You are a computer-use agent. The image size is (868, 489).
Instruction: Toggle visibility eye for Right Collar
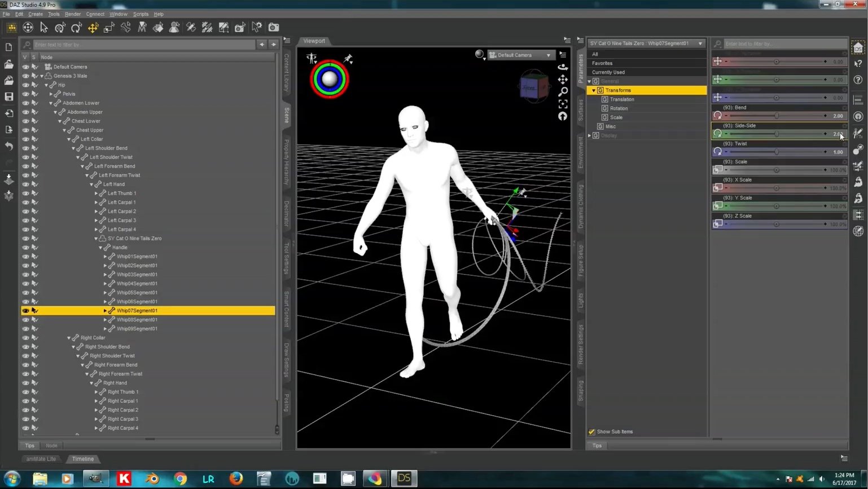[25, 337]
